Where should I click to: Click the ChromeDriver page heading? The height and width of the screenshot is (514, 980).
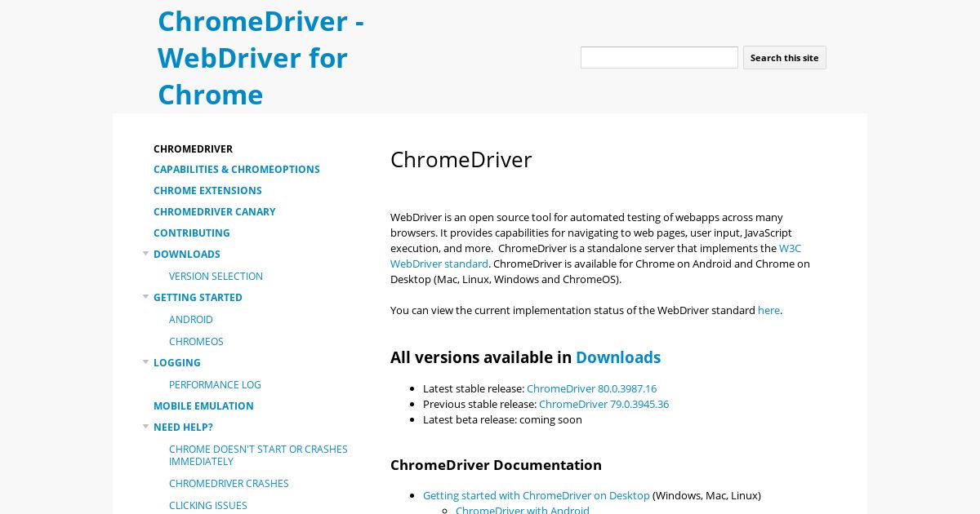(461, 160)
